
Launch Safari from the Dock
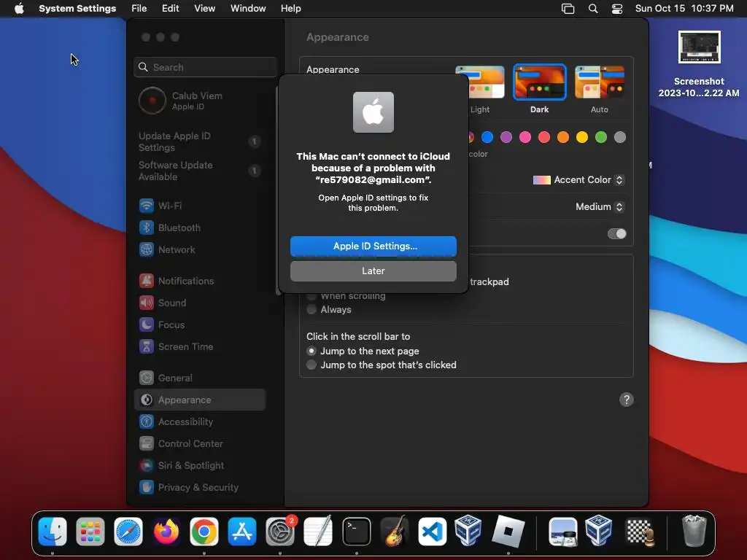pos(128,532)
